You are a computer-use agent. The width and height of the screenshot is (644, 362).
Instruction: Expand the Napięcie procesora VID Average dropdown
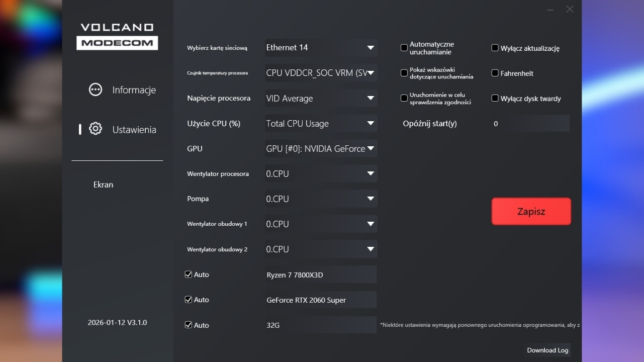(x=321, y=99)
